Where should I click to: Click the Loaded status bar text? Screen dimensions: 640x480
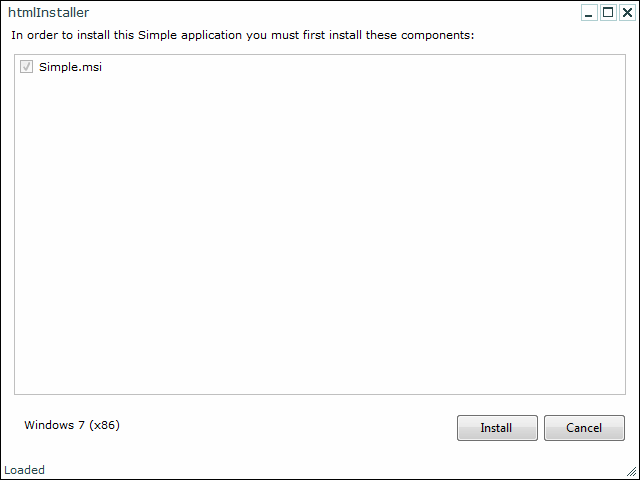click(x=24, y=470)
